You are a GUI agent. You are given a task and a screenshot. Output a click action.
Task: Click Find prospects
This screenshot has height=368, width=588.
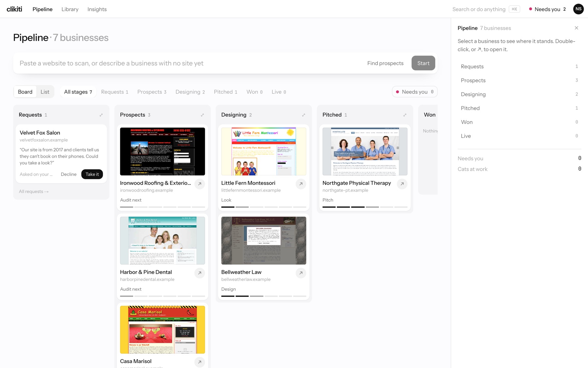tap(385, 63)
